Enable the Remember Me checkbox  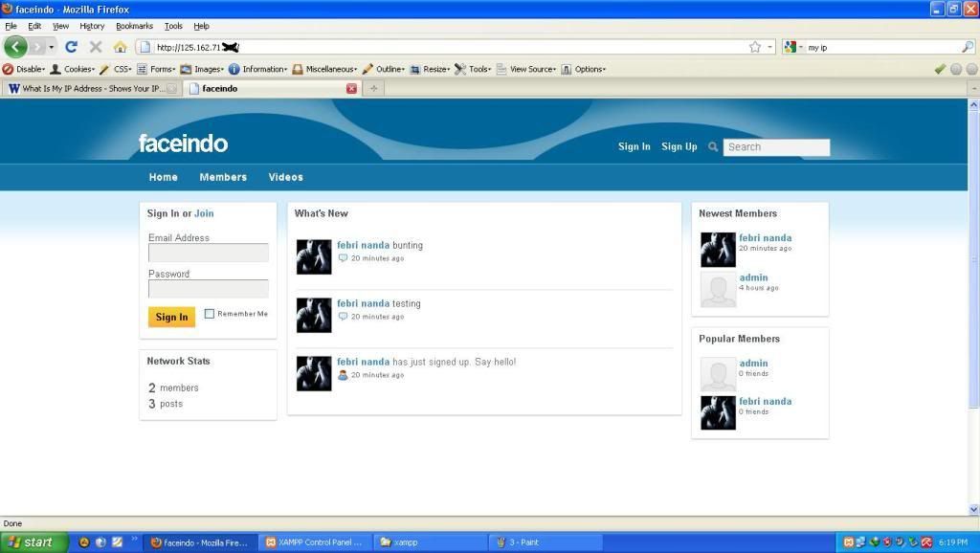tap(208, 313)
